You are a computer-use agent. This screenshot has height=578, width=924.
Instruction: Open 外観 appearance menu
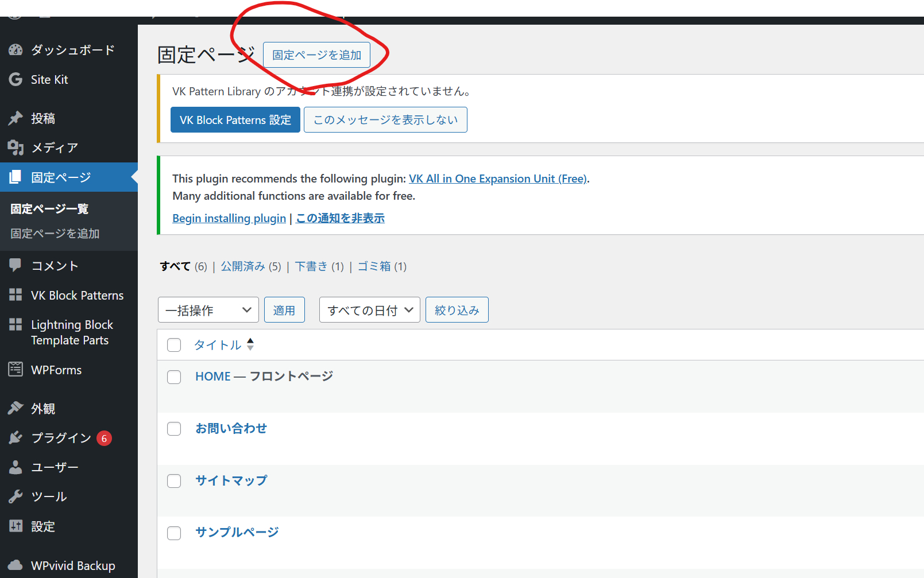[x=69, y=408]
